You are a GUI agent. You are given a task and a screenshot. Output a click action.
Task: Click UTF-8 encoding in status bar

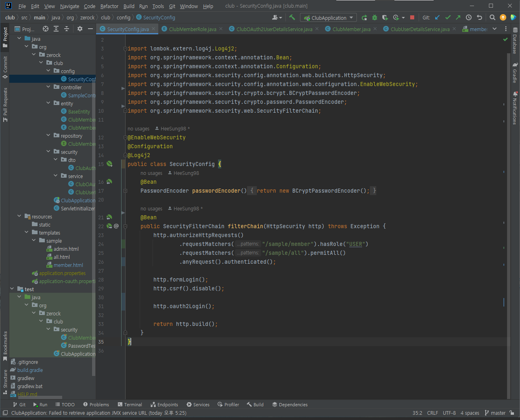pyautogui.click(x=449, y=413)
